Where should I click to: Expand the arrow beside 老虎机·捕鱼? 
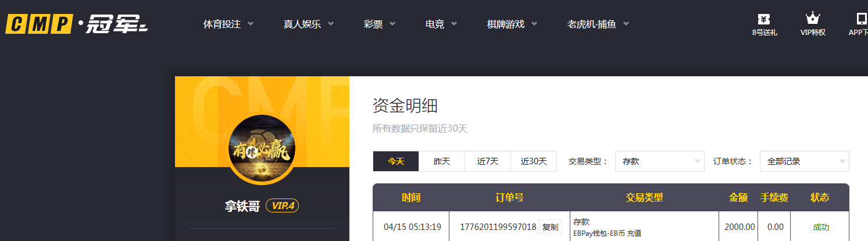626,24
